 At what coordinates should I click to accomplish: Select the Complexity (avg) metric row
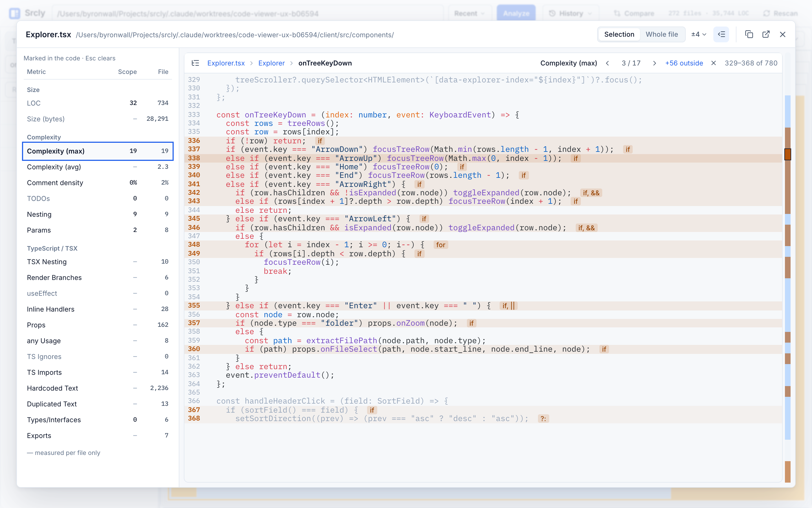click(98, 167)
